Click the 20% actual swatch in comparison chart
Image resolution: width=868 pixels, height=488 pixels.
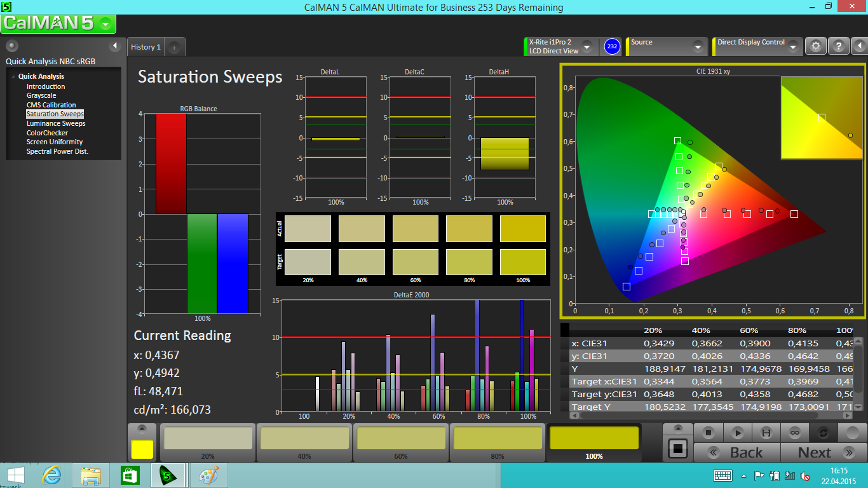pos(308,229)
